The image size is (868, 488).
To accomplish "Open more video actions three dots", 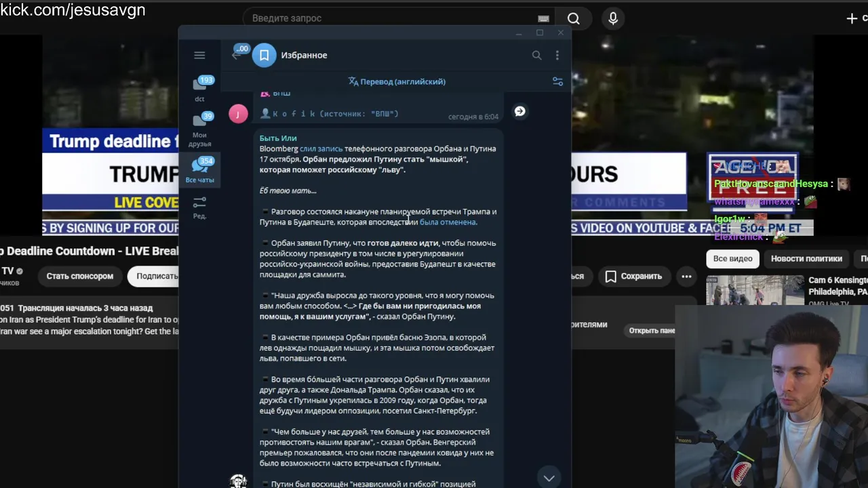I will (x=686, y=276).
